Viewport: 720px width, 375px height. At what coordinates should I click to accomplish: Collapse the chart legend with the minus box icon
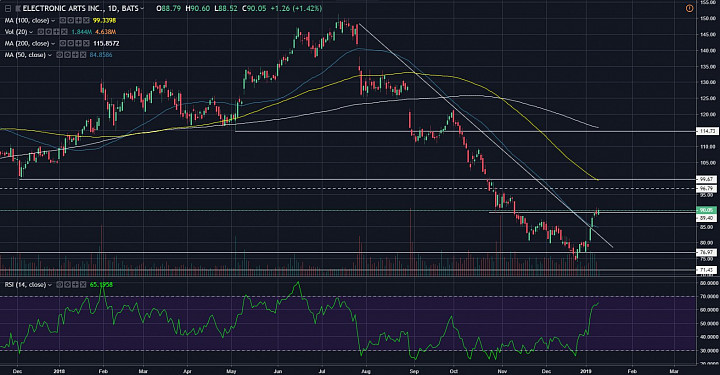(x=8, y=8)
